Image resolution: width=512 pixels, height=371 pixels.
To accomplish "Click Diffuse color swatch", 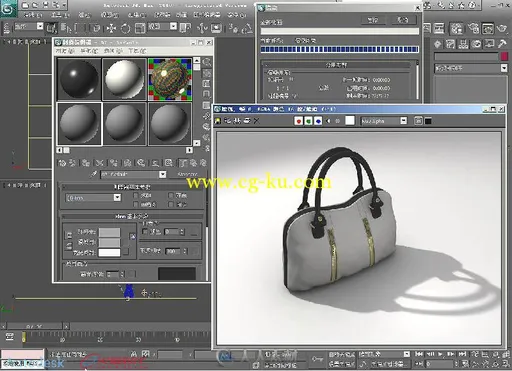I will pyautogui.click(x=109, y=242).
